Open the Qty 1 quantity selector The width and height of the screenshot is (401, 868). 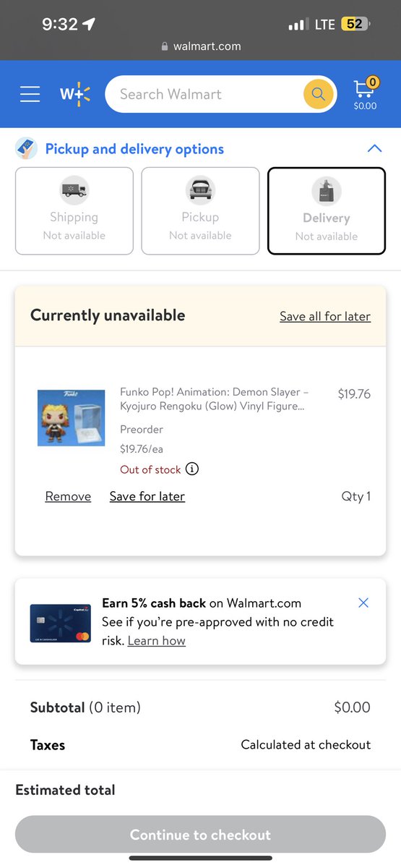click(355, 496)
